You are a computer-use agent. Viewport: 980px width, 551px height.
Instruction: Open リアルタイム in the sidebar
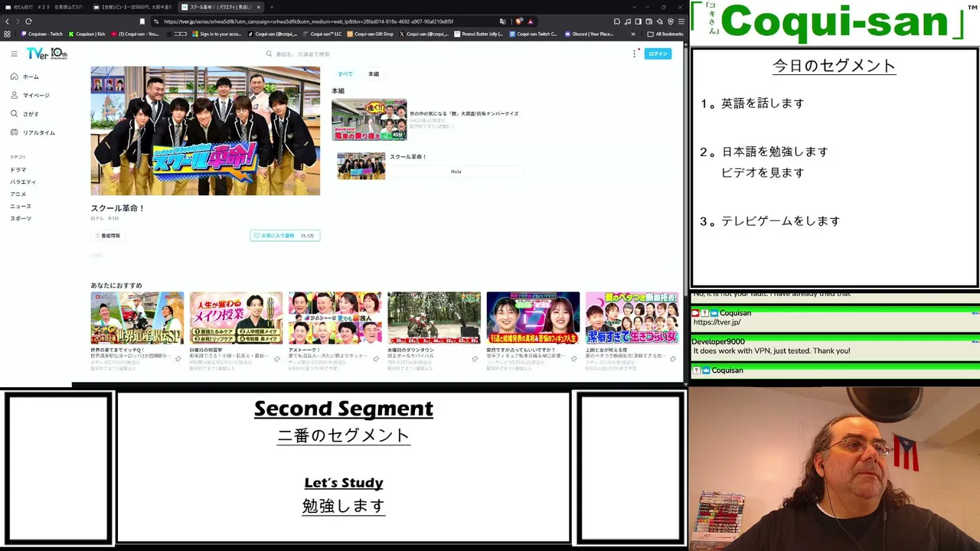32,132
